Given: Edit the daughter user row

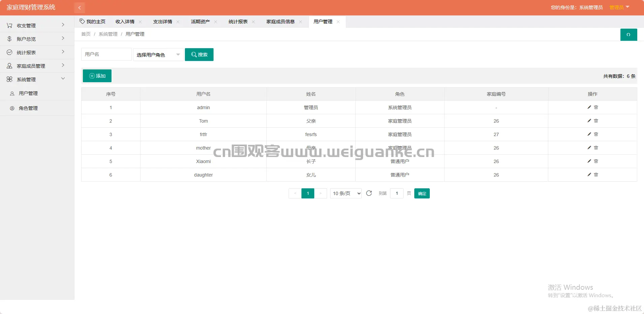Looking at the screenshot, I should tap(589, 175).
